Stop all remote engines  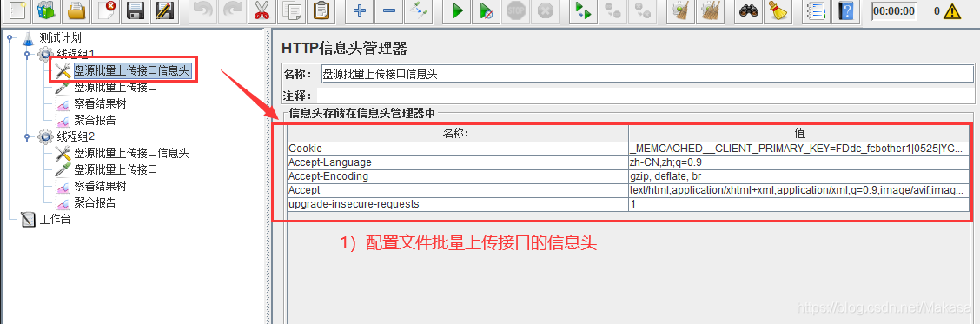pyautogui.click(x=613, y=10)
